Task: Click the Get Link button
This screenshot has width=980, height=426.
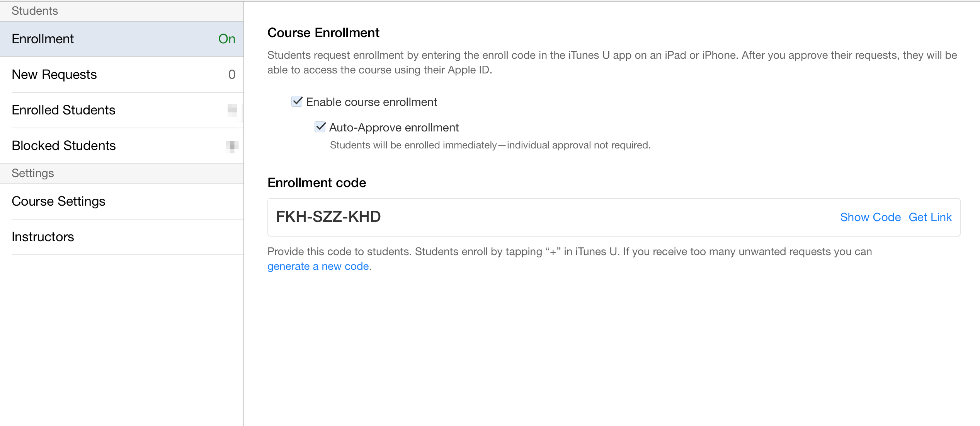Action: (930, 217)
